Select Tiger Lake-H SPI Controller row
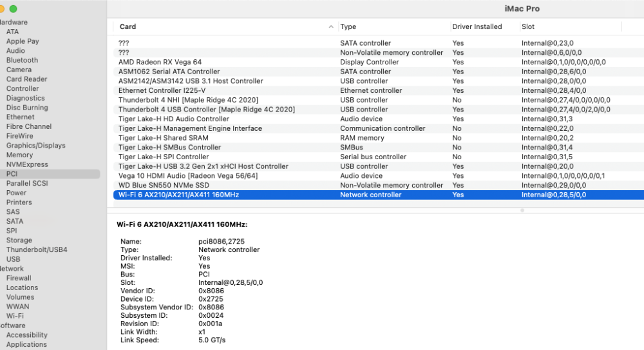 pos(379,157)
